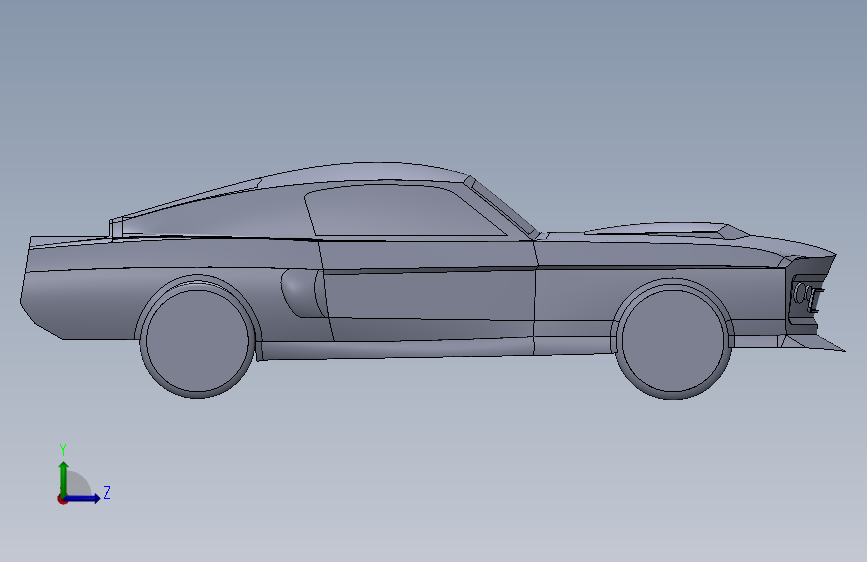
Task: Select the side air scoop behind the door
Action: point(301,293)
